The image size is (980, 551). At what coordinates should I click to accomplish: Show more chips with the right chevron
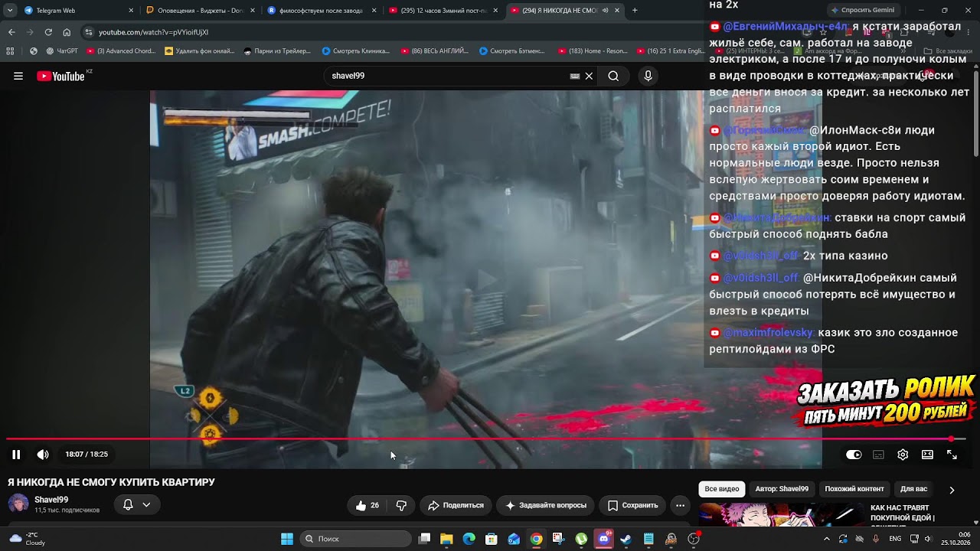(x=952, y=490)
